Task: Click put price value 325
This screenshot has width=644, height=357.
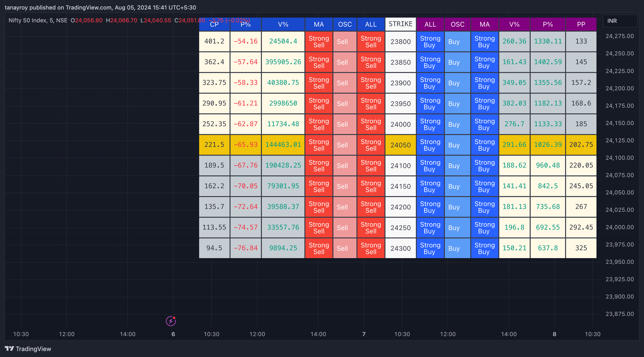Action: tap(581, 248)
